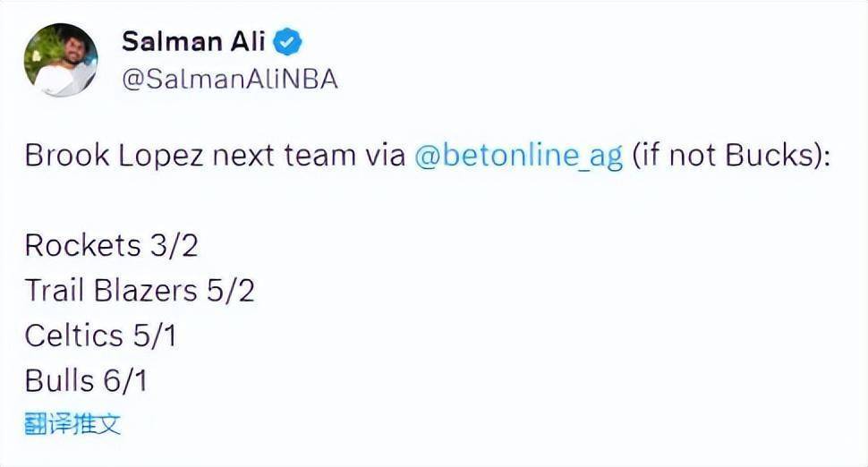Click the word "Rockets" in the odds list
Image resolution: width=868 pixels, height=467 pixels.
coord(82,245)
